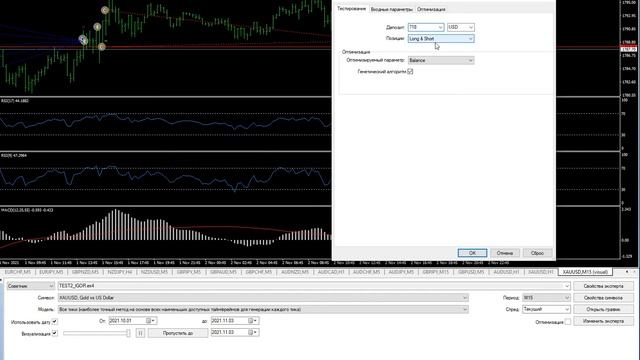Toggle the Визуализация checkbox
Screen dimensions: 640x360
coord(55,333)
